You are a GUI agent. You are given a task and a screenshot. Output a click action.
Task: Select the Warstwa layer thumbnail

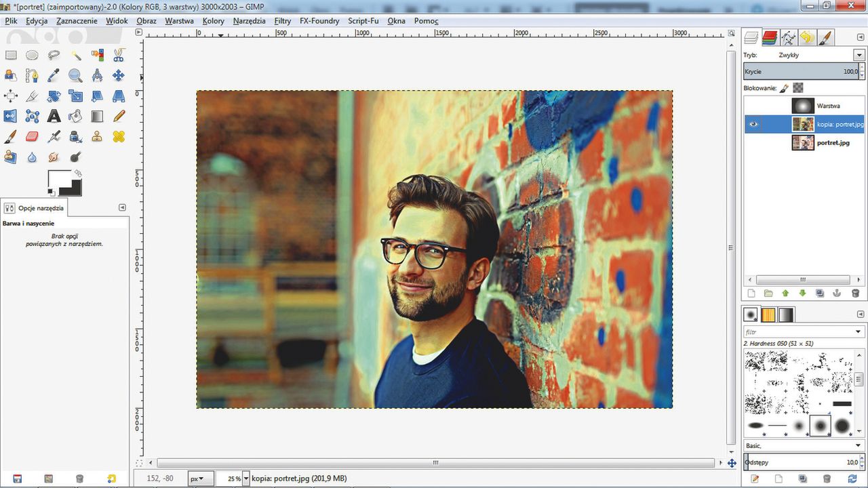click(x=803, y=106)
